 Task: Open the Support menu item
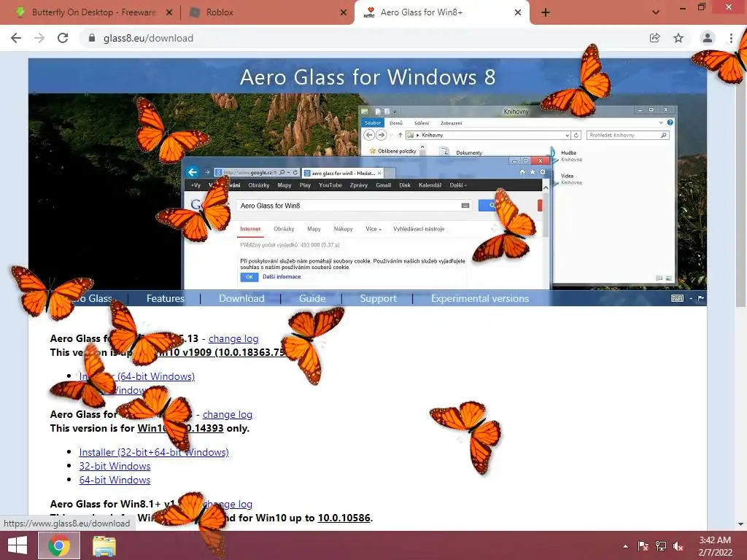coord(379,298)
